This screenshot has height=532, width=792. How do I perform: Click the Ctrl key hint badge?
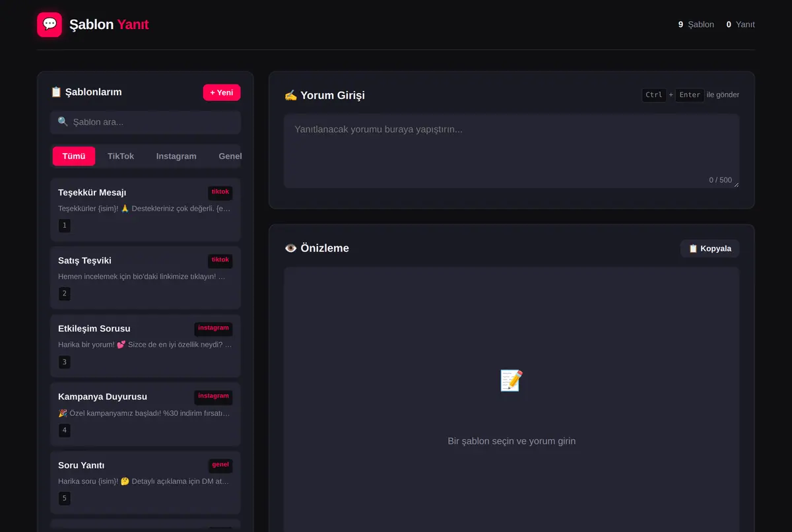click(654, 95)
